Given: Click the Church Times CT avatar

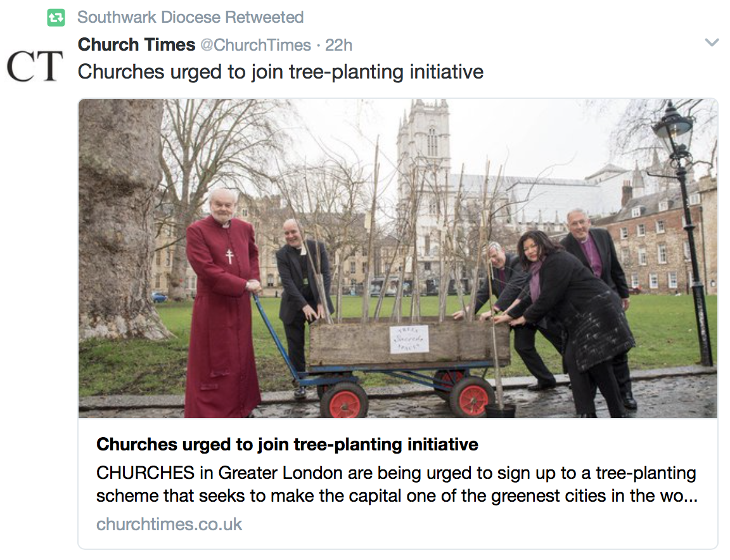Looking at the screenshot, I should click(35, 67).
